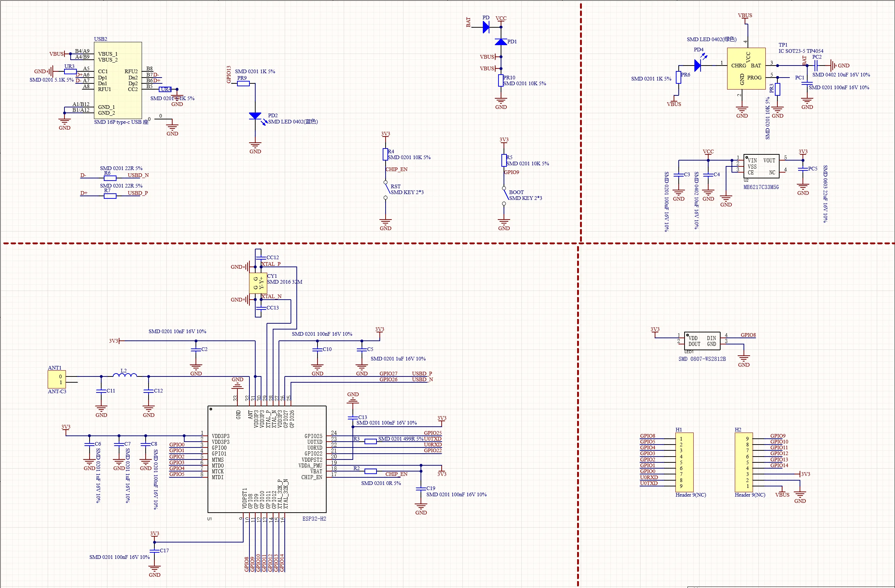Click the H1 header 9-pin connector

point(685,462)
